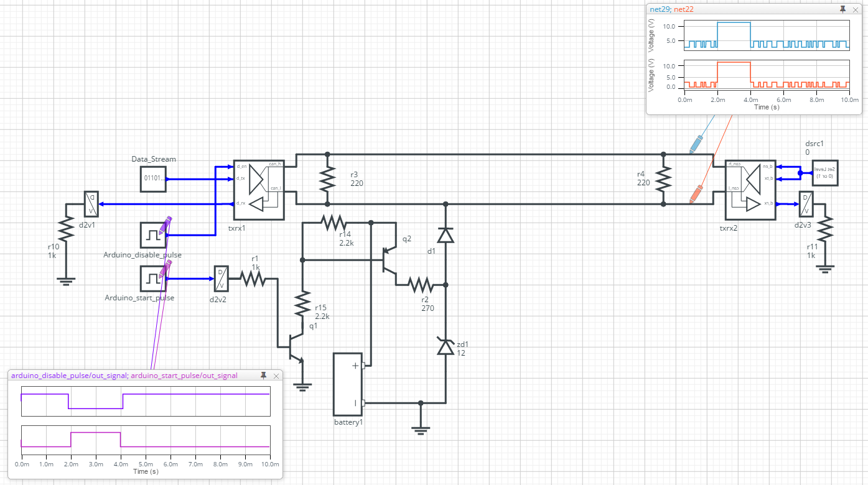Image resolution: width=868 pixels, height=485 pixels.
Task: Close the net29 net22 waveform viewer
Action: (x=855, y=9)
